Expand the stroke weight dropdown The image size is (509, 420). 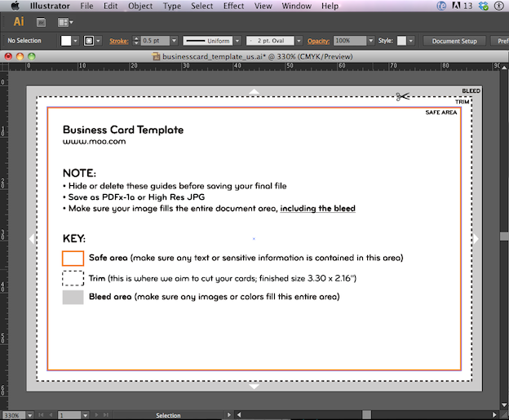[x=175, y=41]
